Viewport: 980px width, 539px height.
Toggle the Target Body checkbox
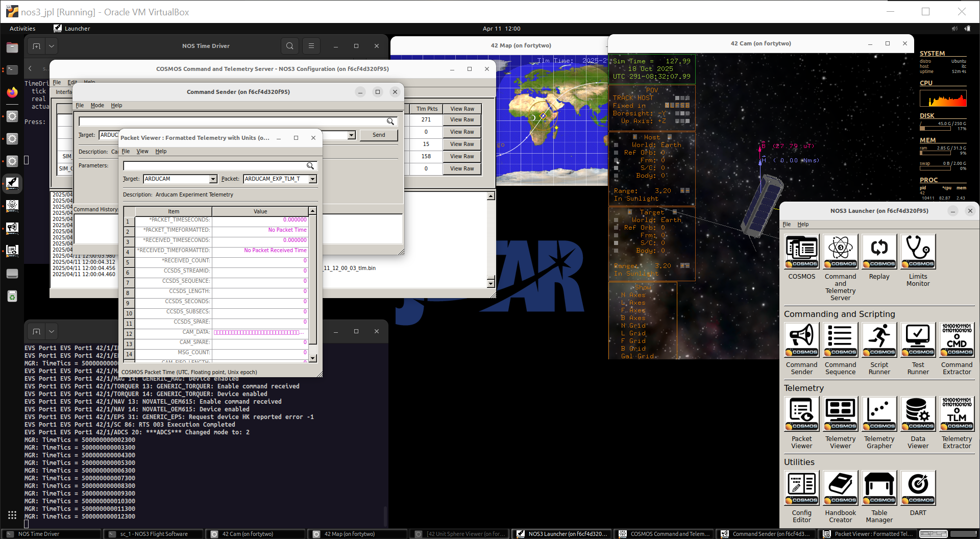pyautogui.click(x=617, y=251)
